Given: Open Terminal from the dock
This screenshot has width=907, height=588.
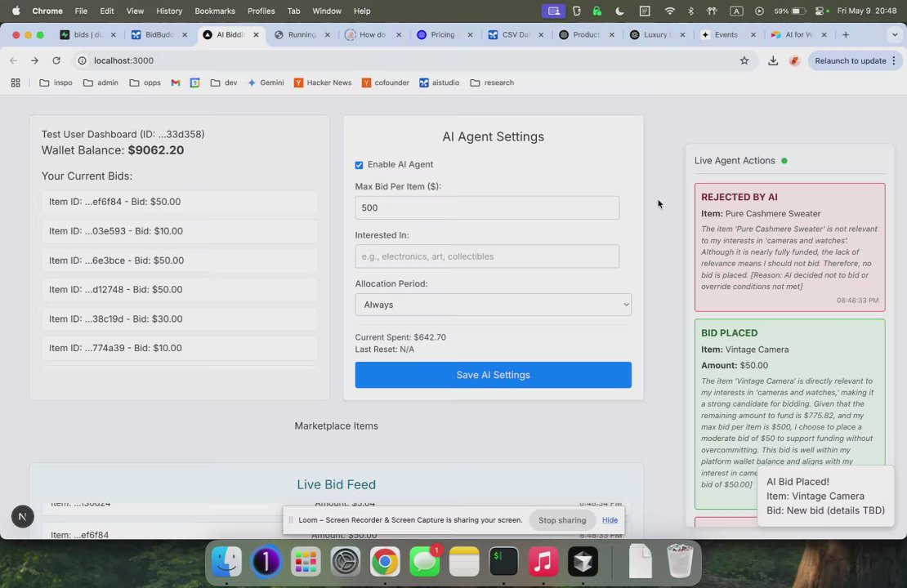Looking at the screenshot, I should coord(504,561).
